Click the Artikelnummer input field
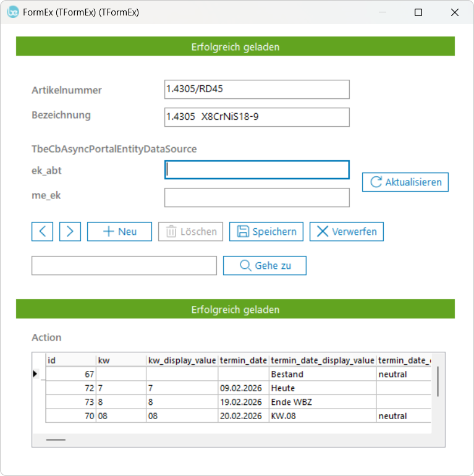This screenshot has height=476, width=474. 256,89
